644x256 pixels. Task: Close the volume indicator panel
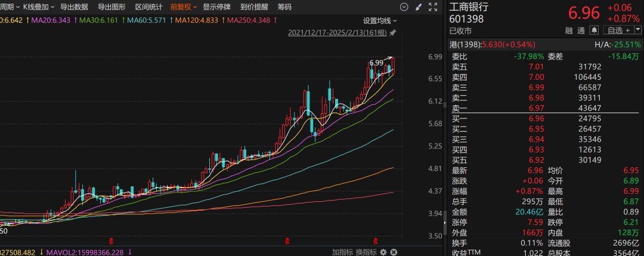point(394,251)
